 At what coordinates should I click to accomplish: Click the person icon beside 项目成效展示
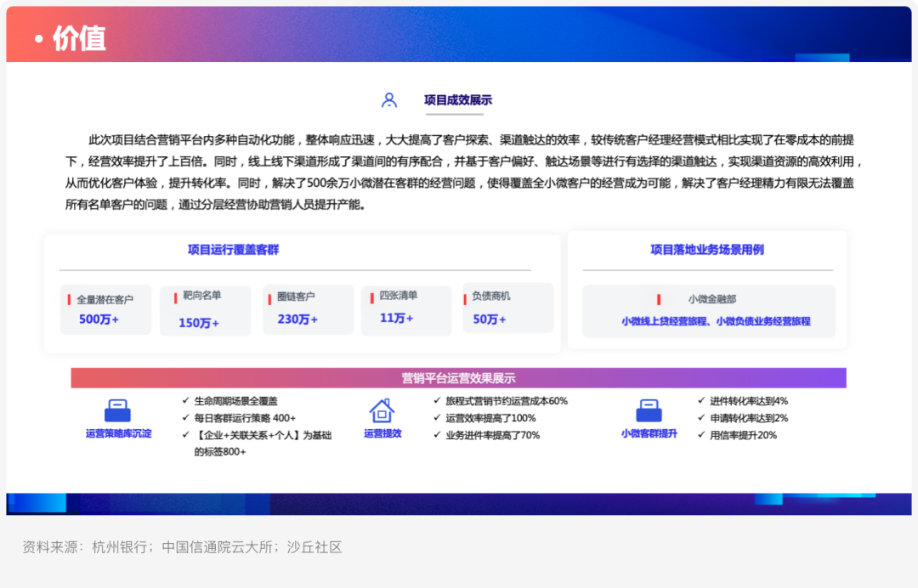click(x=388, y=100)
